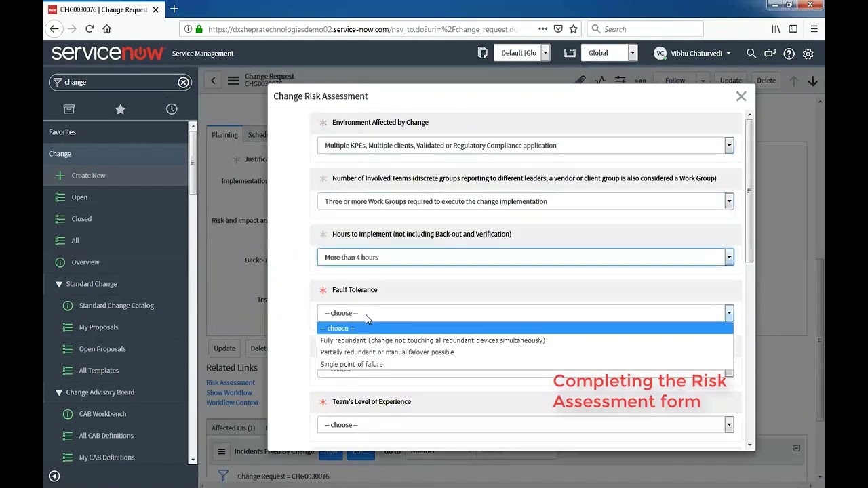The image size is (868, 488).
Task: Reload the browser page
Action: coord(90,29)
